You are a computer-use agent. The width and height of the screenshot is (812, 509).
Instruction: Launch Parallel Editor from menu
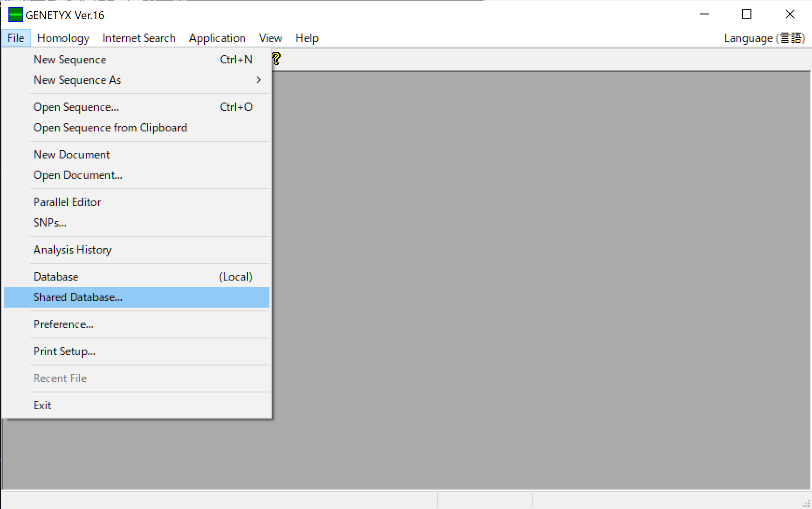(137, 202)
